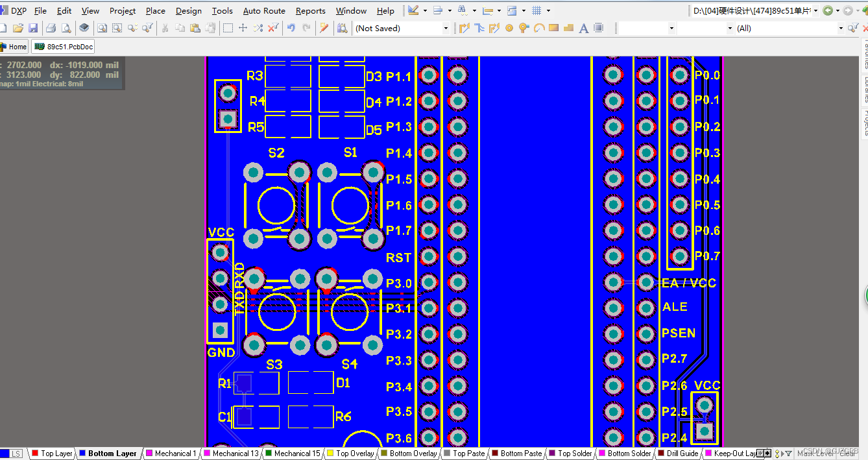Click the grid settings toolbar icon
868x460 pixels.
tap(536, 10)
